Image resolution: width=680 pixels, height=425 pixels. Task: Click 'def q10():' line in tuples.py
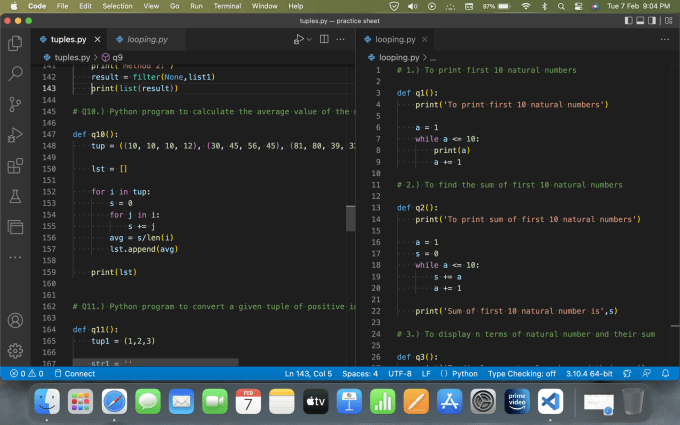[95, 134]
